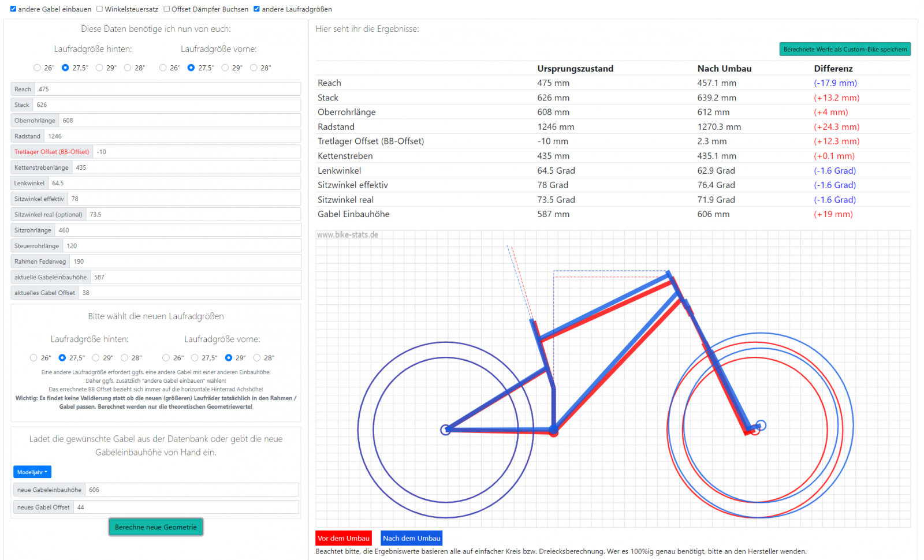The width and height of the screenshot is (924, 560).
Task: Click the 'neue Gabeleinbauhöhe' input field
Action: pyautogui.click(x=191, y=490)
